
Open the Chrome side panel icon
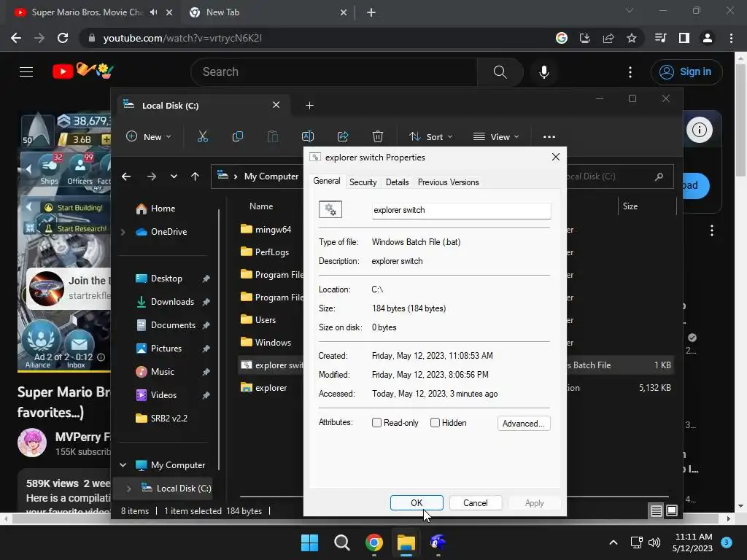684,38
